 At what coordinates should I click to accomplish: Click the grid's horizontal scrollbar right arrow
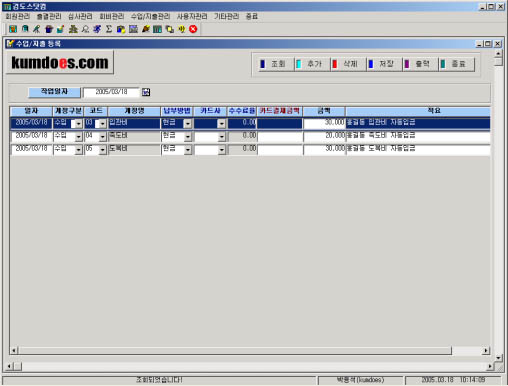pyautogui.click(x=486, y=350)
